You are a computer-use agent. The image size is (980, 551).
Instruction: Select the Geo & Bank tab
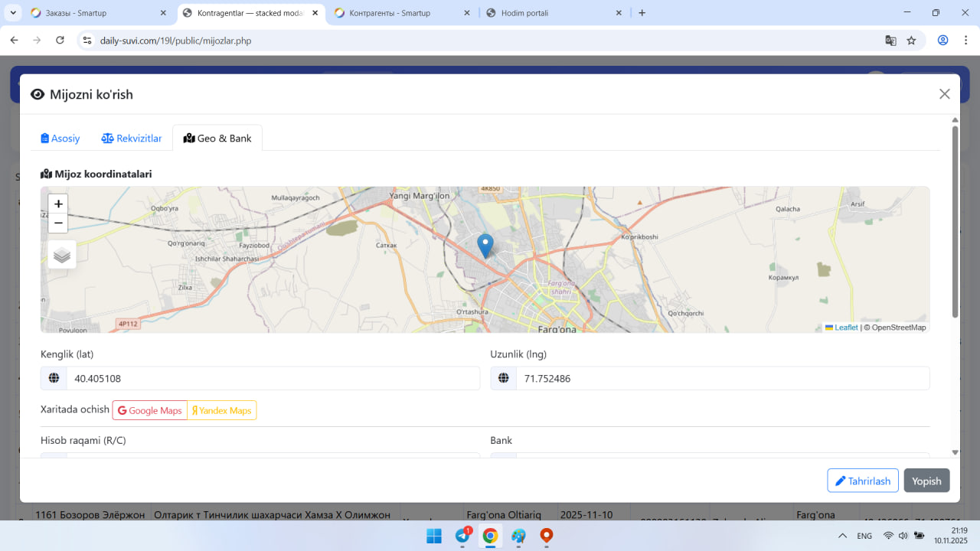coord(217,139)
